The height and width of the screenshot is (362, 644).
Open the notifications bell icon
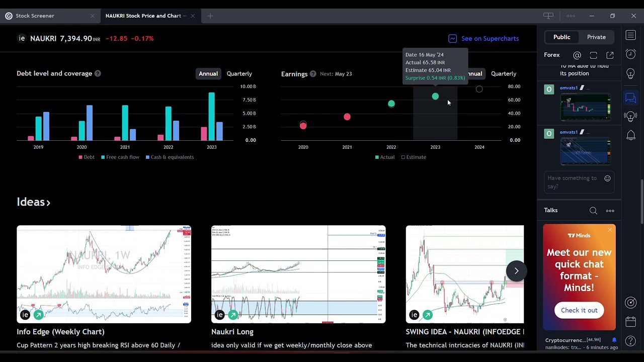tap(630, 135)
